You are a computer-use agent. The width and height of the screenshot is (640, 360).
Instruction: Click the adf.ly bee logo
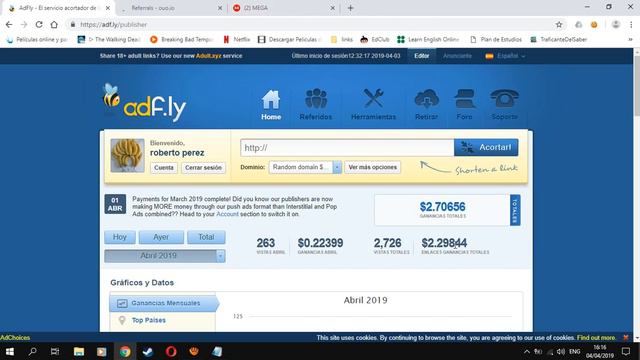pos(144,102)
